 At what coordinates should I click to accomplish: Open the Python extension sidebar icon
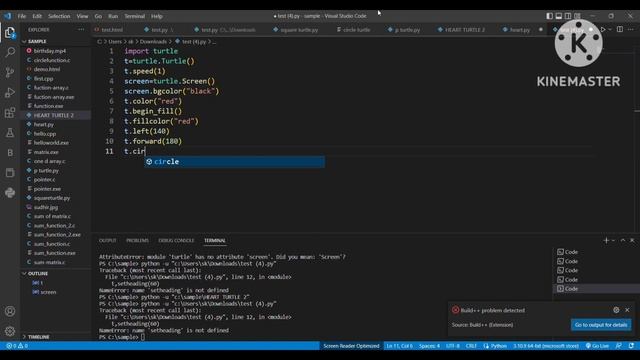tap(10, 192)
